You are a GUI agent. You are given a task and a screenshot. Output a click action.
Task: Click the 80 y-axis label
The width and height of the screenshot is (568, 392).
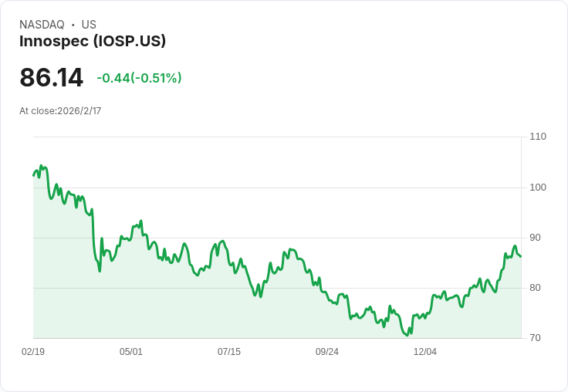pyautogui.click(x=535, y=288)
